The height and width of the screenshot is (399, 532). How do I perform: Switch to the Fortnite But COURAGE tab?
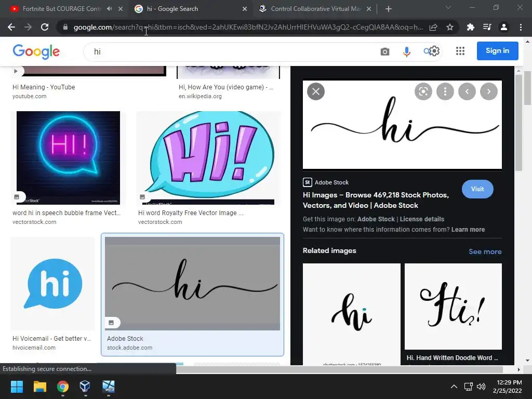62,9
